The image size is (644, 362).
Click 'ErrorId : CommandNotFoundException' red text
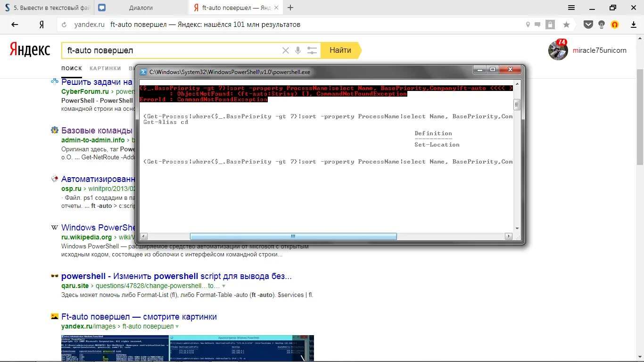click(204, 99)
